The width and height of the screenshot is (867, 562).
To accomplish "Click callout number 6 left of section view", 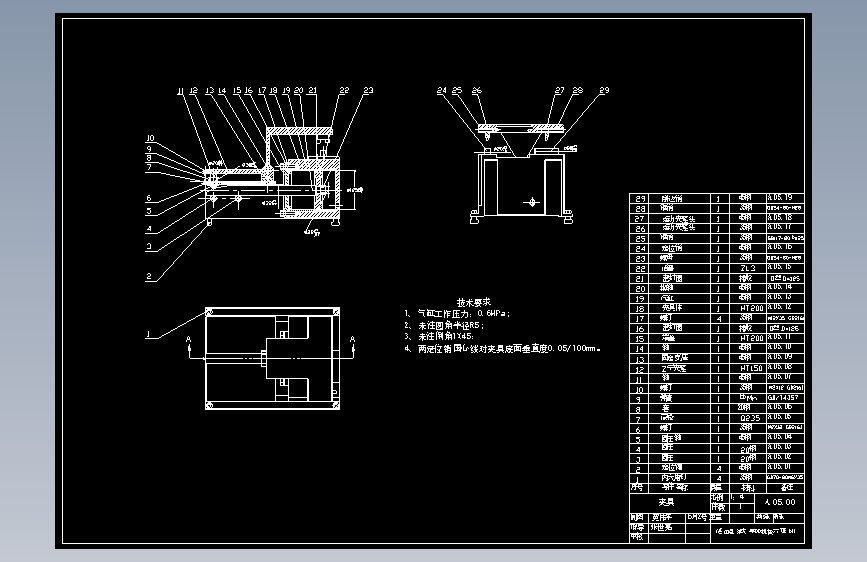I will click(149, 198).
